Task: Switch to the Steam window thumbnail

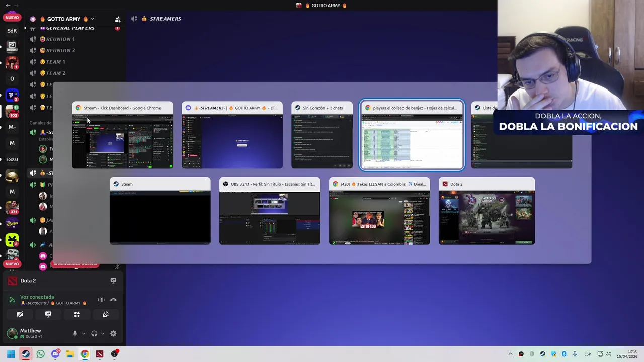Action: 160,211
